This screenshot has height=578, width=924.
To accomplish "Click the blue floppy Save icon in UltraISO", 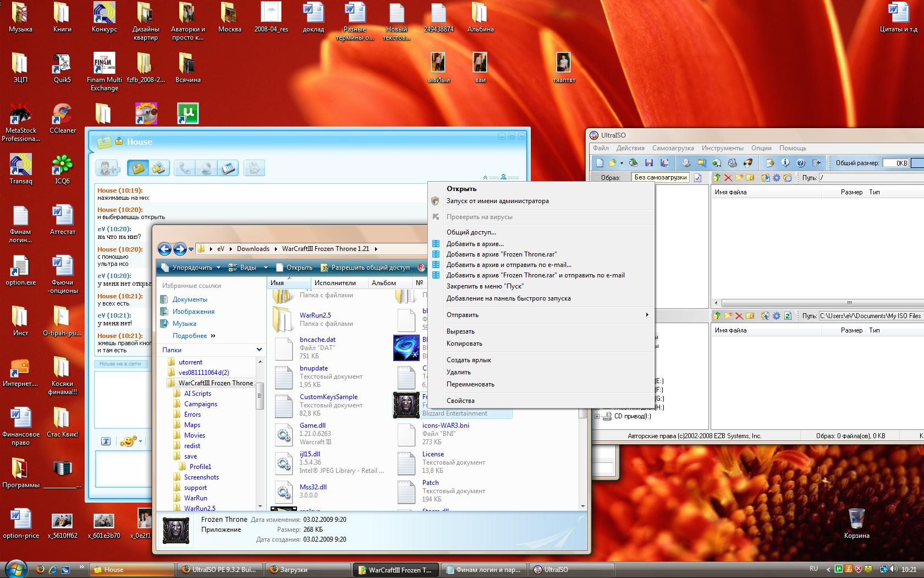I will pyautogui.click(x=649, y=163).
